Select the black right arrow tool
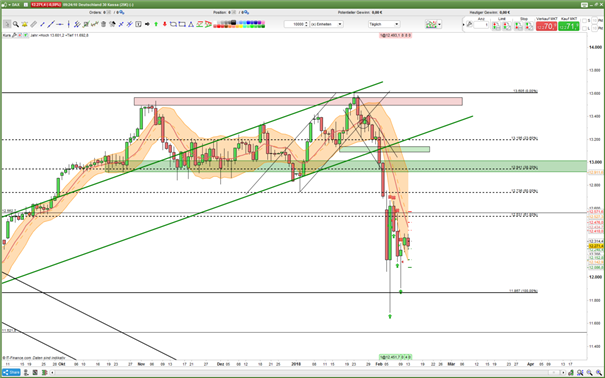This screenshot has height=378, width=605. (x=147, y=24)
